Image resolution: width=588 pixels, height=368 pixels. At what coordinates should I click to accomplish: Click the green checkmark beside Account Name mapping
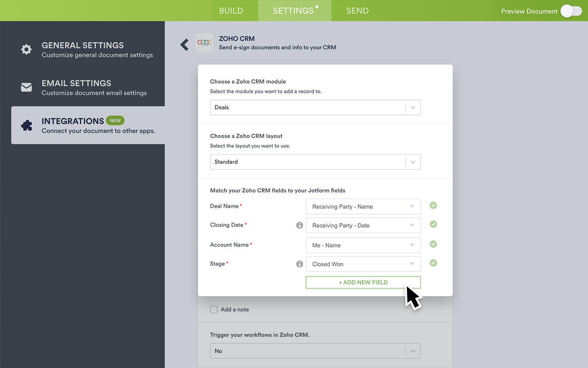[x=433, y=244]
